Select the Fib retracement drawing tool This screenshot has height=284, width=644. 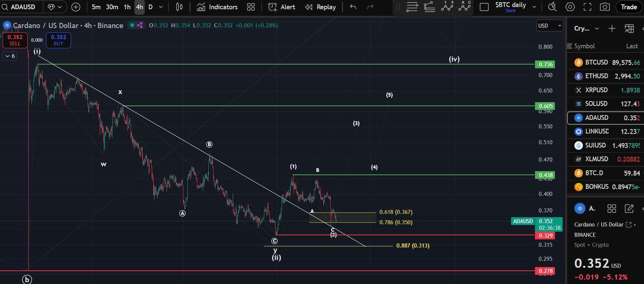pyautogui.click(x=412, y=7)
